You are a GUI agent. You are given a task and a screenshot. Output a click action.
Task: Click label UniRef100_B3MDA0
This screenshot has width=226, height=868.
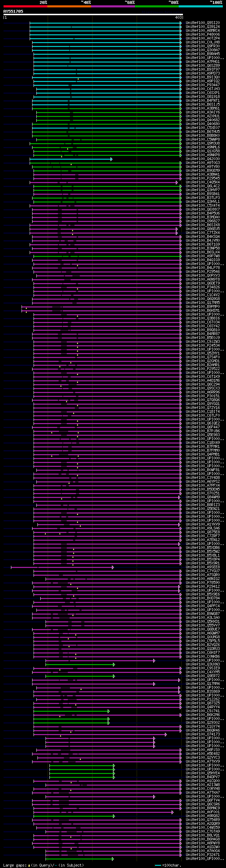click(203, 217)
